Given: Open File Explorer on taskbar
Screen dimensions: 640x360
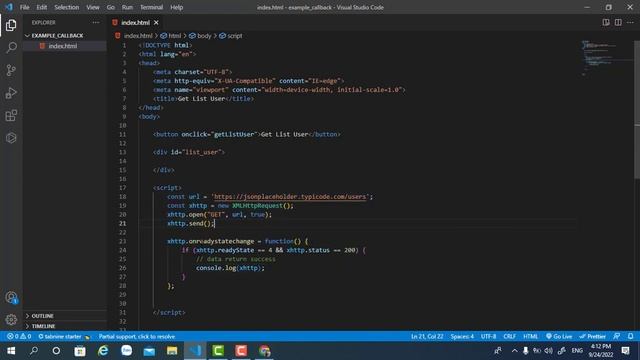Looking at the screenshot, I should click(172, 351).
